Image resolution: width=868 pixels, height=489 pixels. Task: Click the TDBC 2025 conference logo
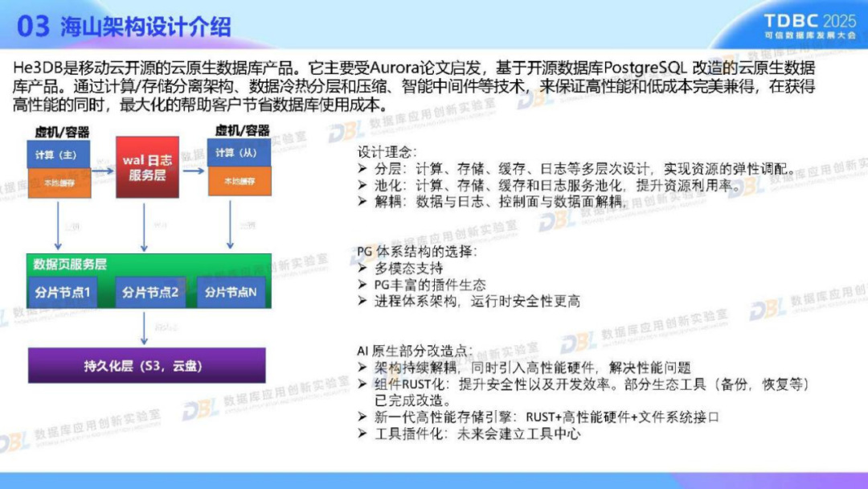[x=809, y=26]
